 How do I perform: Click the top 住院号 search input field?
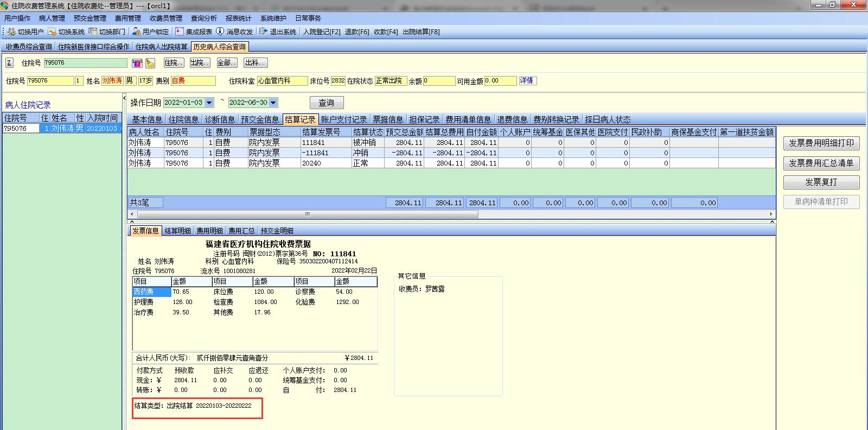pyautogui.click(x=85, y=63)
